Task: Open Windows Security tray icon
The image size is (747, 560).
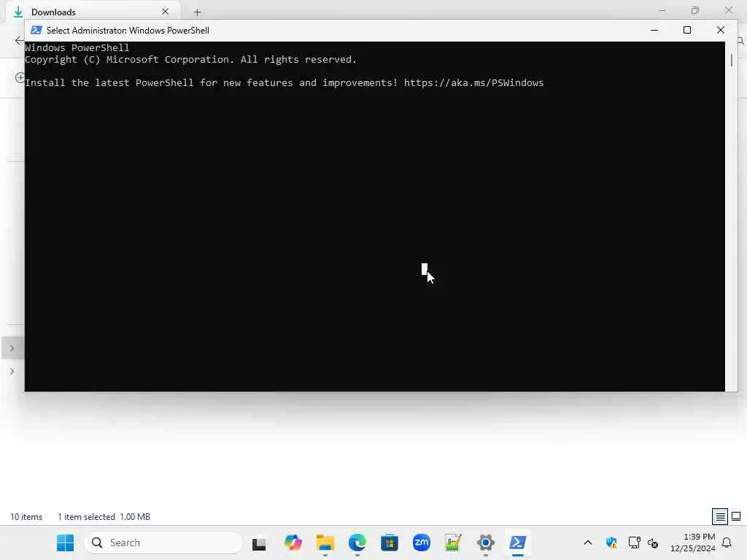Action: (611, 542)
